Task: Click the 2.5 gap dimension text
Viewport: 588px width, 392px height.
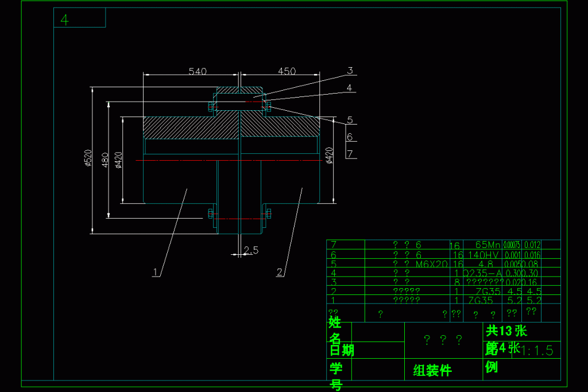Action: click(x=251, y=250)
